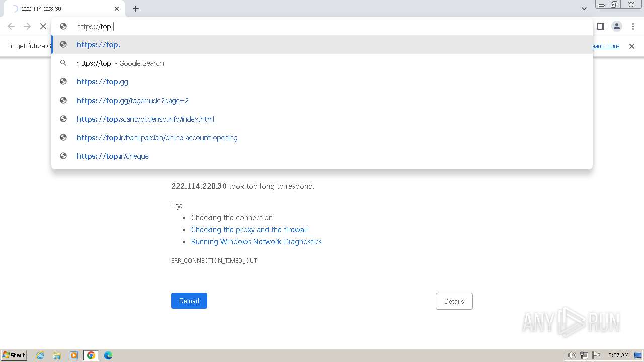
Task: Click the 'Checking the connection' text
Action: pos(232,218)
